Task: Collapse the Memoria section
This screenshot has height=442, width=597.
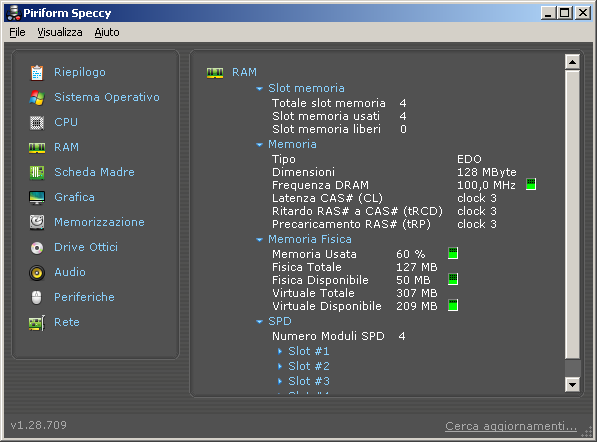Action: 260,145
